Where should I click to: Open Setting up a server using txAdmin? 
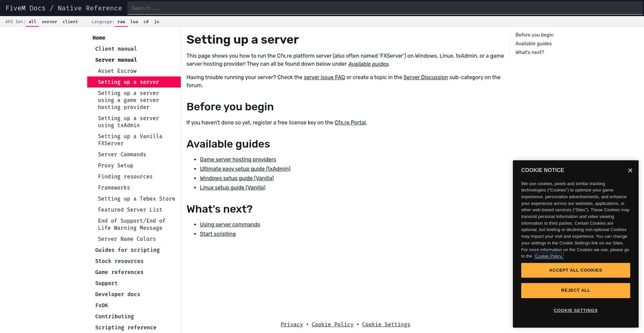click(128, 122)
